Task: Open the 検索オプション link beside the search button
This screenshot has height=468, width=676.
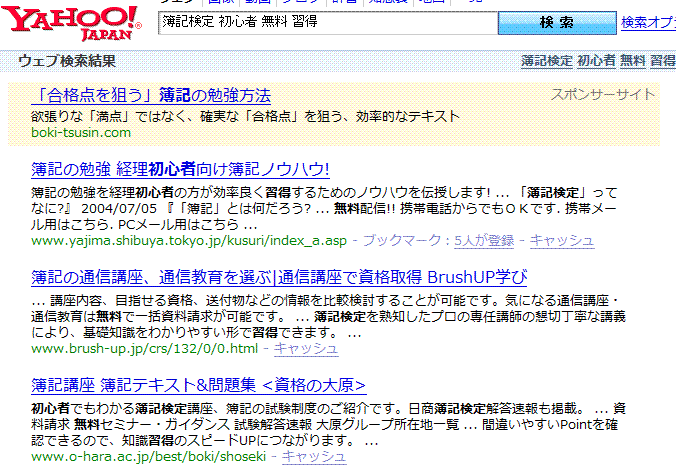Action: pos(648,22)
